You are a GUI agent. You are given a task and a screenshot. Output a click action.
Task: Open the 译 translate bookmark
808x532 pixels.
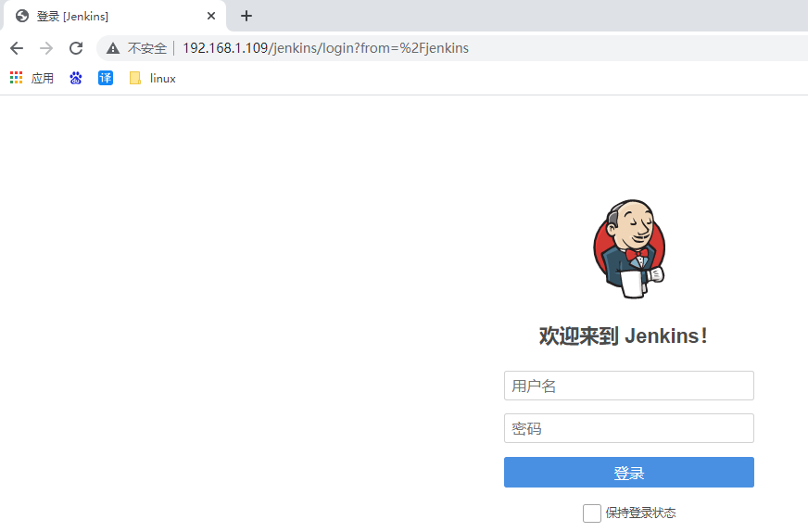pyautogui.click(x=106, y=78)
